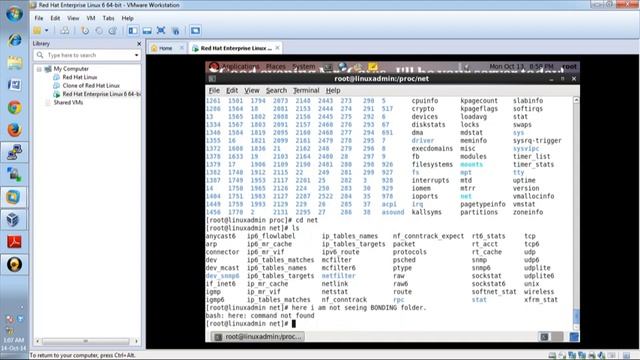Revert virtual machine to previous snapshot
This screenshot has width=640, height=360.
pyautogui.click(x=99, y=31)
